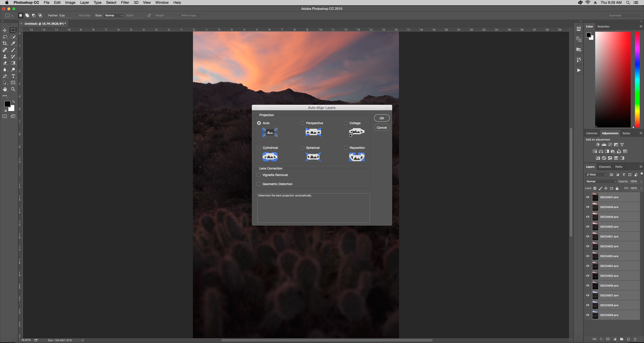Click the foreground color swatch in toolbar

(x=7, y=104)
